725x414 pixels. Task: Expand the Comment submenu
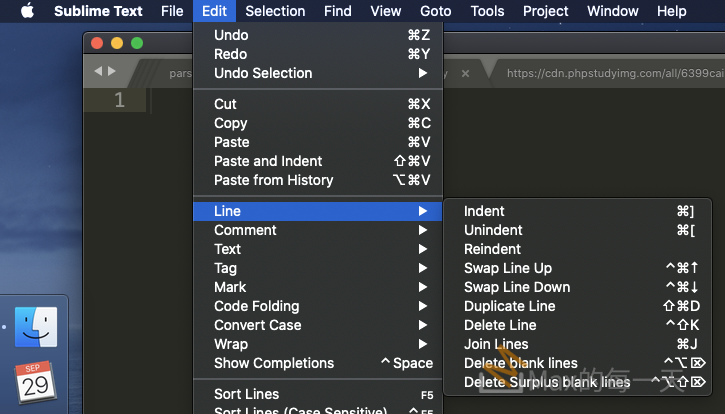[245, 230]
